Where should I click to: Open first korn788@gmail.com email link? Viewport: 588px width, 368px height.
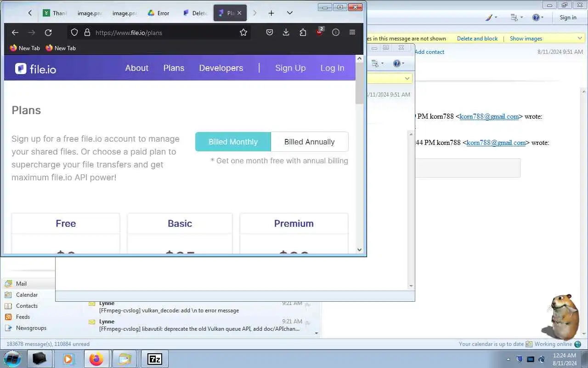point(489,116)
